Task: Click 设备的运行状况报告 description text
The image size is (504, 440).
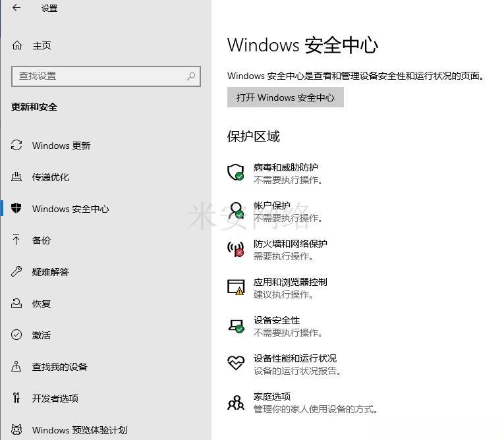Action: click(297, 371)
